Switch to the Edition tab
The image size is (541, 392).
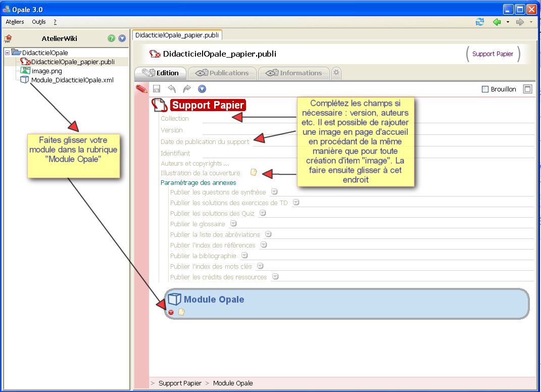coord(161,73)
